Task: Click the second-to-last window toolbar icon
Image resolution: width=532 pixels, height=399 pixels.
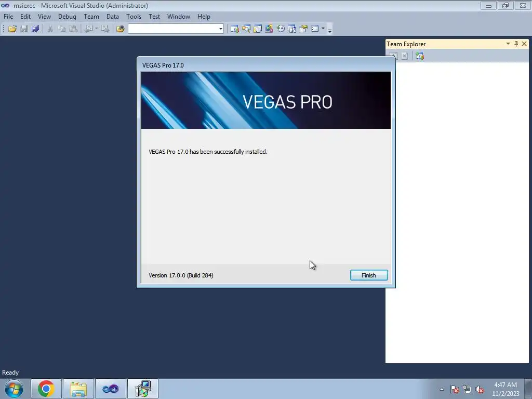Action: point(303,29)
